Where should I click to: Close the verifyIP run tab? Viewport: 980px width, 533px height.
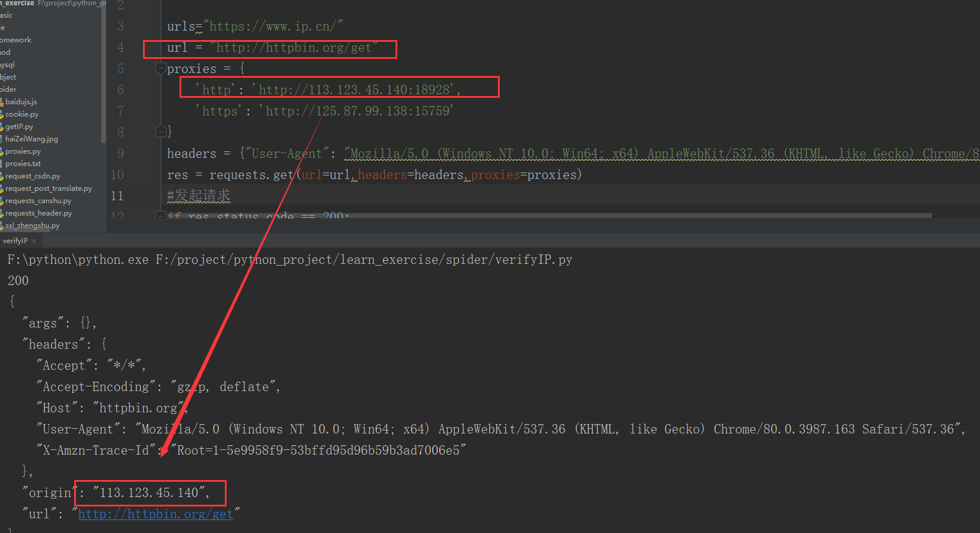(x=34, y=241)
